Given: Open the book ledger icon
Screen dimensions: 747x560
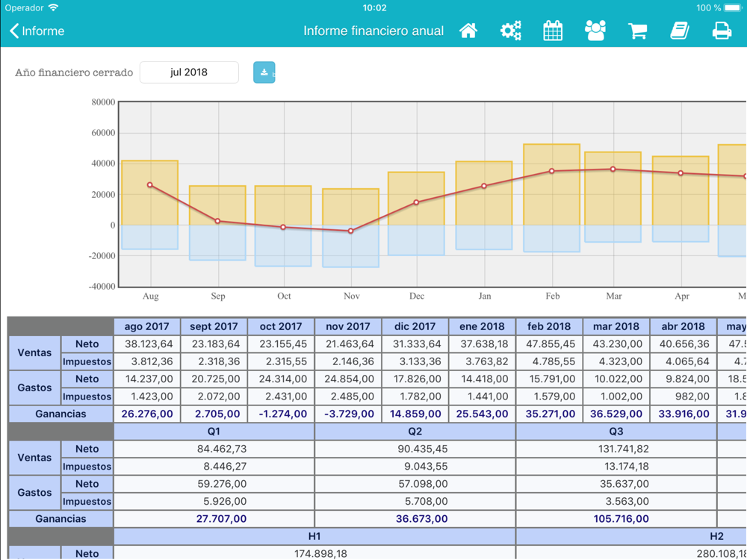Looking at the screenshot, I should coord(679,31).
